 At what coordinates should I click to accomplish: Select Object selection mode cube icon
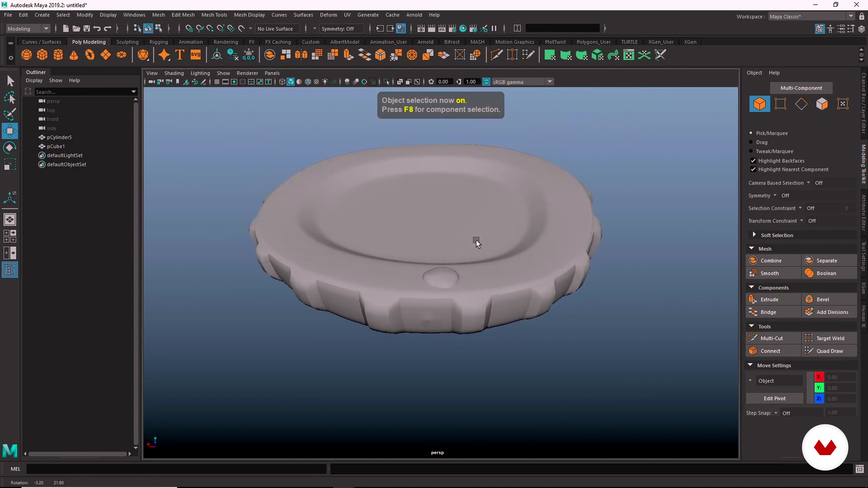[759, 104]
